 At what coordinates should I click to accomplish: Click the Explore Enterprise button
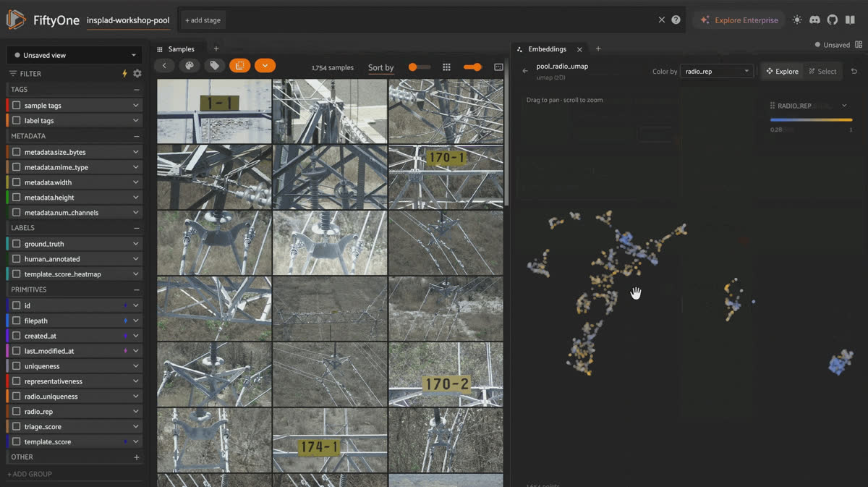[739, 20]
